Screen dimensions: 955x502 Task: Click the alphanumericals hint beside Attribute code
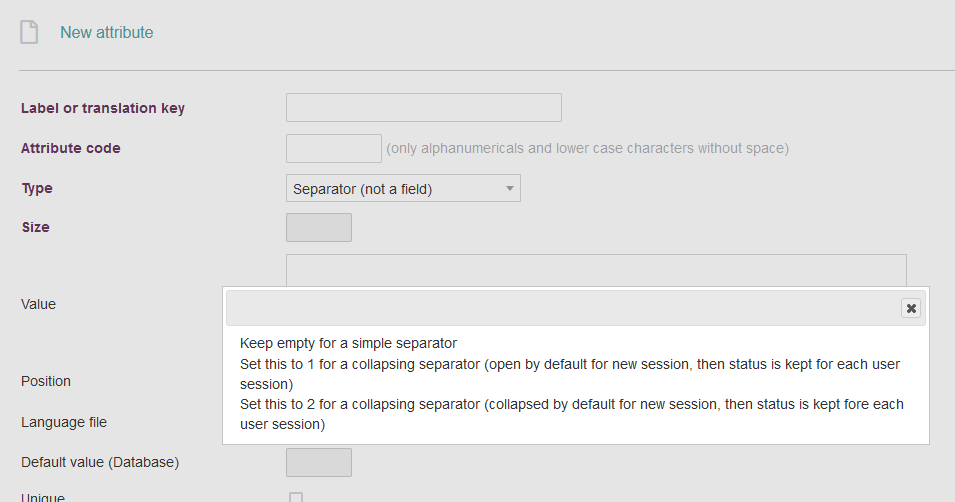587,148
